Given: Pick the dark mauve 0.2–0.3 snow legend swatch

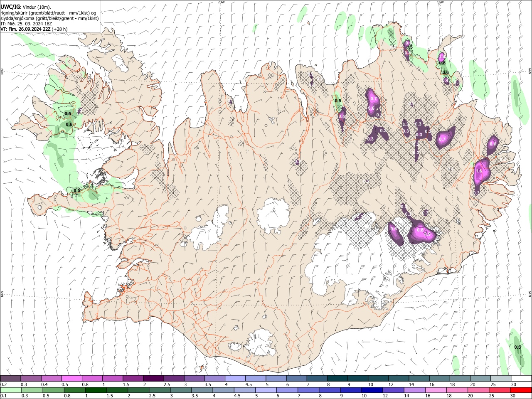Looking at the screenshot, I should pyautogui.click(x=10, y=378).
